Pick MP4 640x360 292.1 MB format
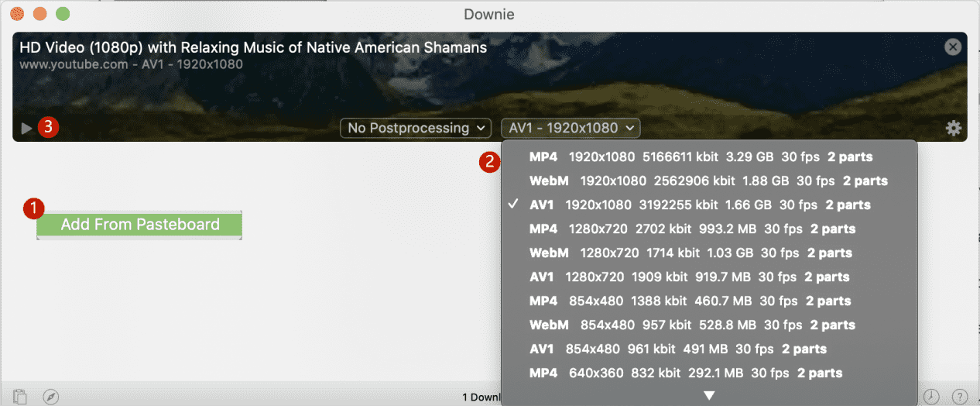Screen dimensions: 980x406 click(x=685, y=373)
